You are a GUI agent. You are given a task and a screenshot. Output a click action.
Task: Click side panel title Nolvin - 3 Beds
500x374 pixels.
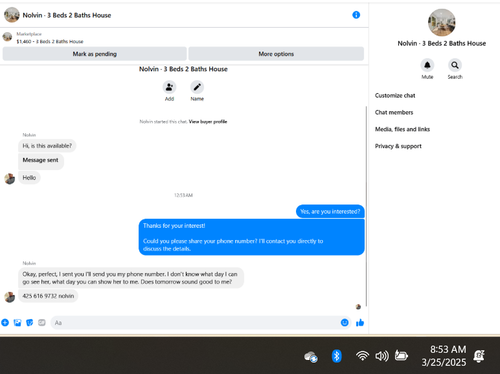(x=442, y=43)
